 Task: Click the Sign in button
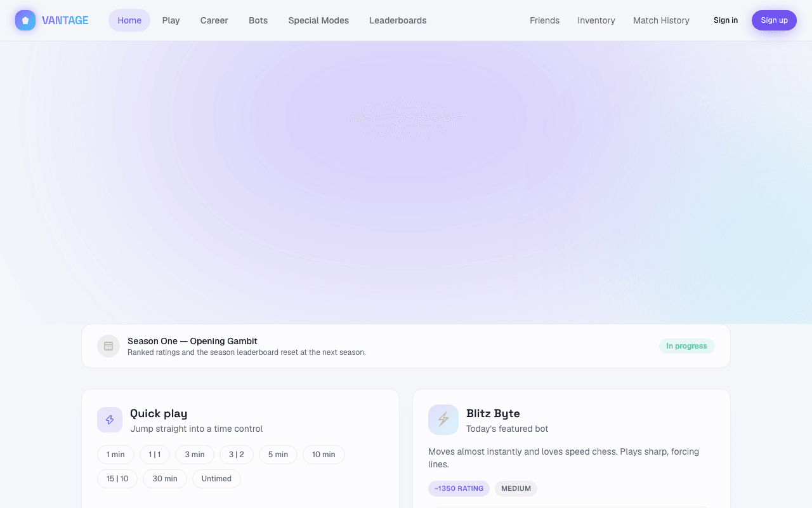tap(726, 20)
